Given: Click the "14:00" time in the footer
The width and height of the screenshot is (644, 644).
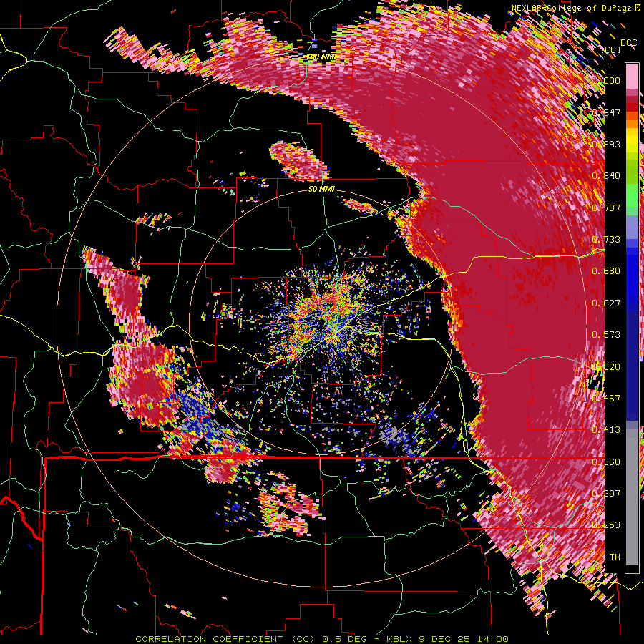Looking at the screenshot, I should pyautogui.click(x=493, y=639).
